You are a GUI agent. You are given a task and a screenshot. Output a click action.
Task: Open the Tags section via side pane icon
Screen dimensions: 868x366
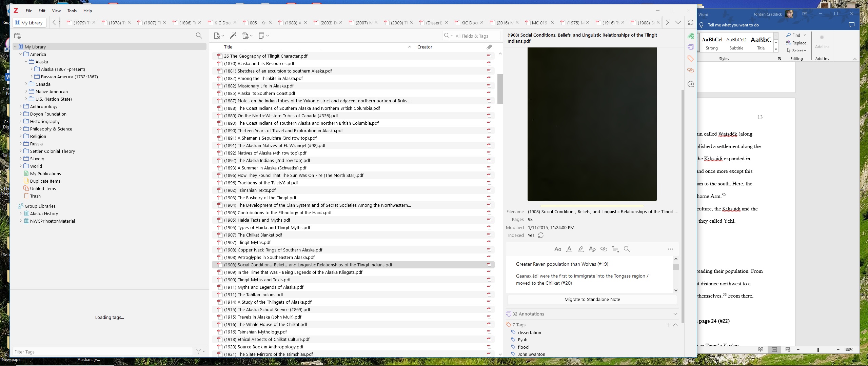point(690,59)
